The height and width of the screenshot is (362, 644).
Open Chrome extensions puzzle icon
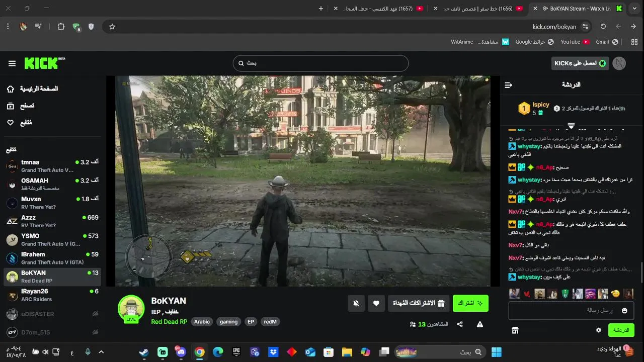pyautogui.click(x=61, y=27)
